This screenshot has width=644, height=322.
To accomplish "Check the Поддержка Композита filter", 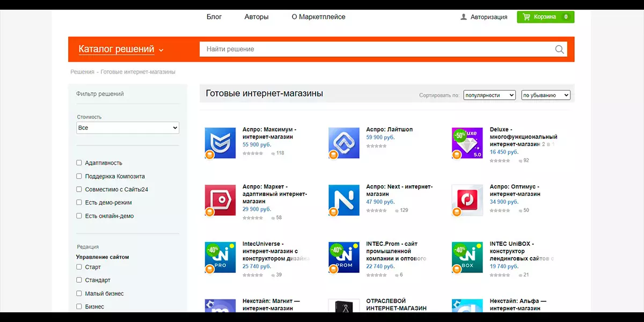I will tap(79, 176).
